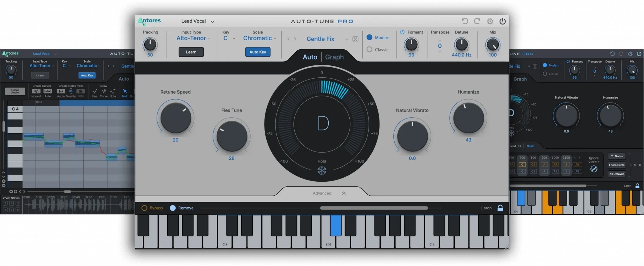The image size is (644, 266).
Task: Select the Curve draw tool in left window
Action: point(103,91)
